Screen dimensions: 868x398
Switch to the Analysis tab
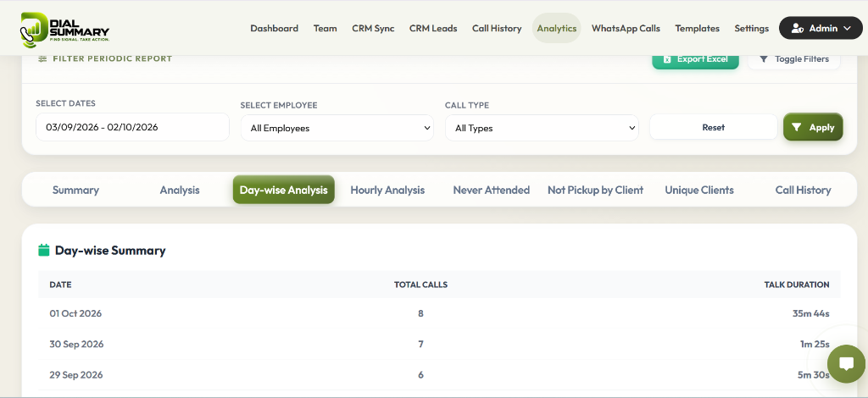[x=180, y=190]
